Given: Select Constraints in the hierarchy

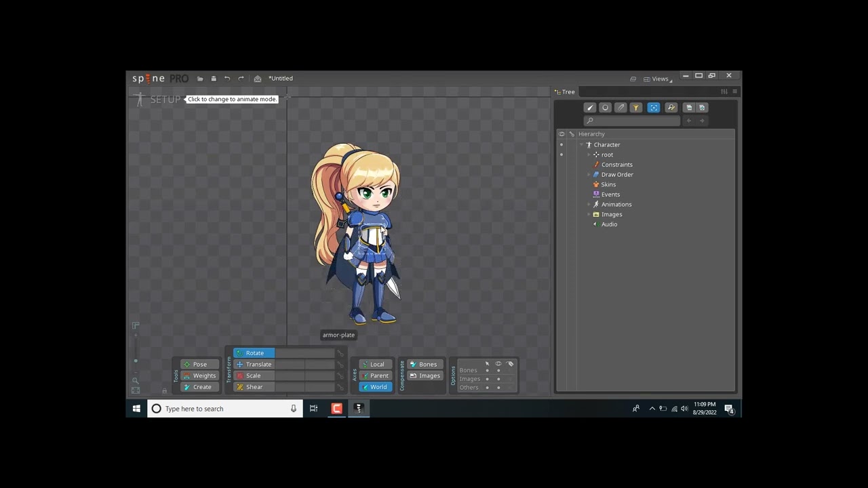Looking at the screenshot, I should pyautogui.click(x=616, y=165).
